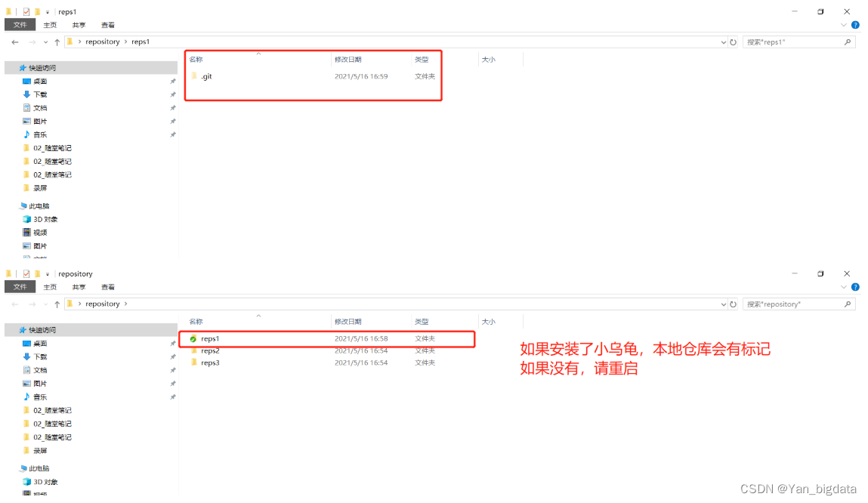868x503 pixels.
Task: Select reps1 folder with green checkmark overlay
Action: point(193,338)
